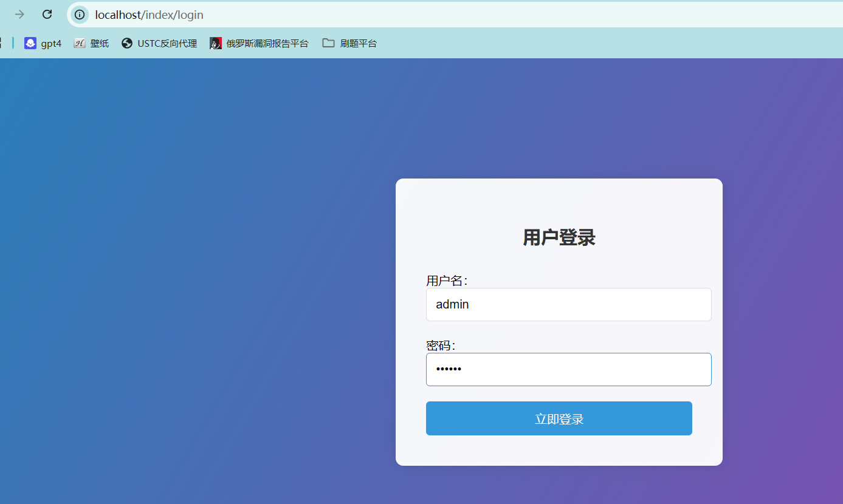This screenshot has width=843, height=504.
Task: Click the 用户登录 heading
Action: (559, 237)
